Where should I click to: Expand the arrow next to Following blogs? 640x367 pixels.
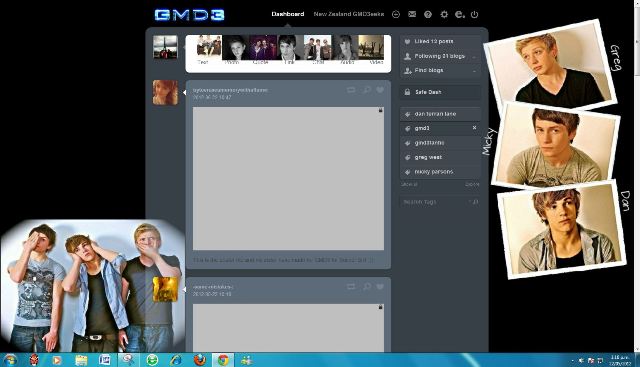click(474, 57)
